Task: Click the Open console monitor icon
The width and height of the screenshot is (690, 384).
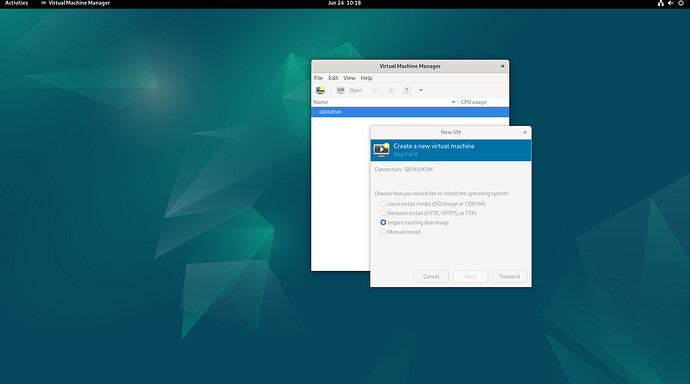Action: (341, 90)
